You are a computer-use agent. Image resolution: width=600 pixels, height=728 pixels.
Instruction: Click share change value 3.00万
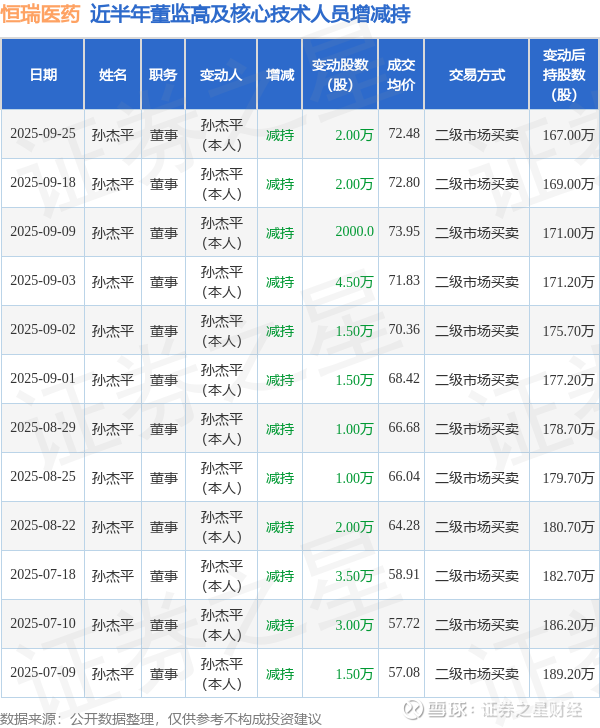[354, 625]
